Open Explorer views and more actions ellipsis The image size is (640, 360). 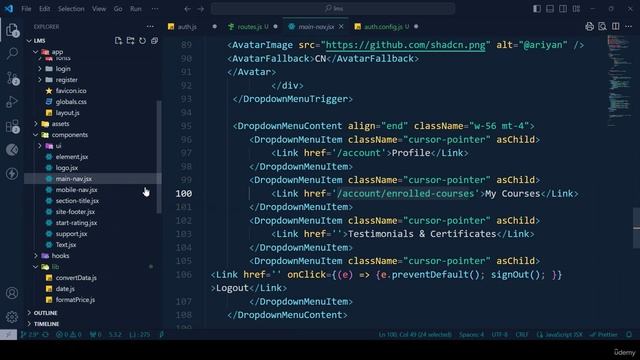click(150, 27)
